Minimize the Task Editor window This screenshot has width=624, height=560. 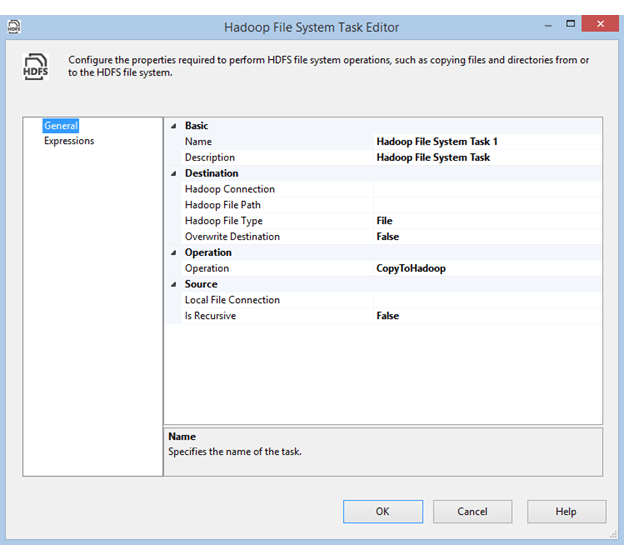548,25
